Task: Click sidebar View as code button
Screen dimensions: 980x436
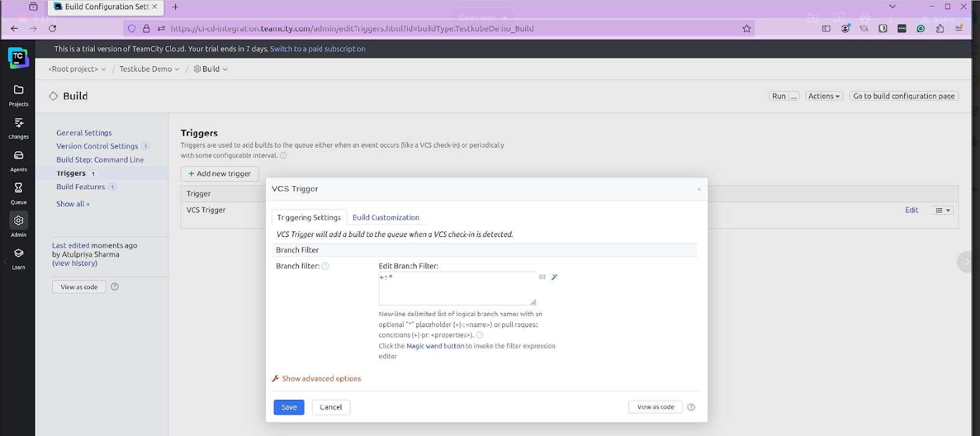Action: tap(79, 287)
